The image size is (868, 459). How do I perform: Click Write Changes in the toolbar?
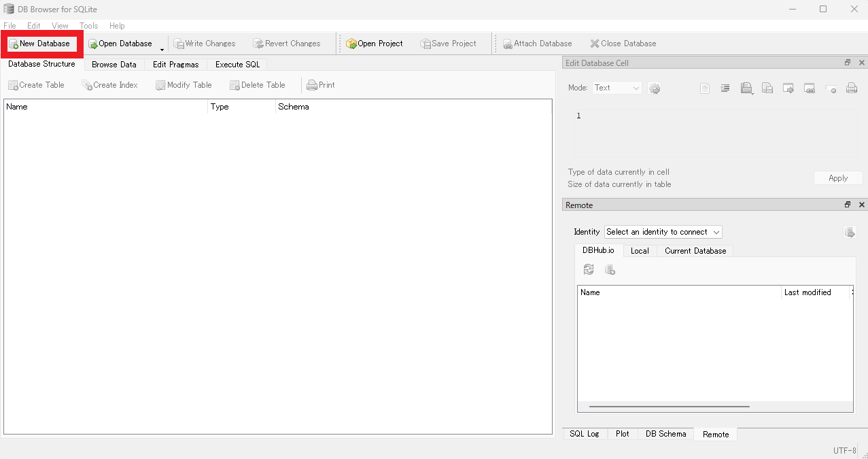(205, 44)
